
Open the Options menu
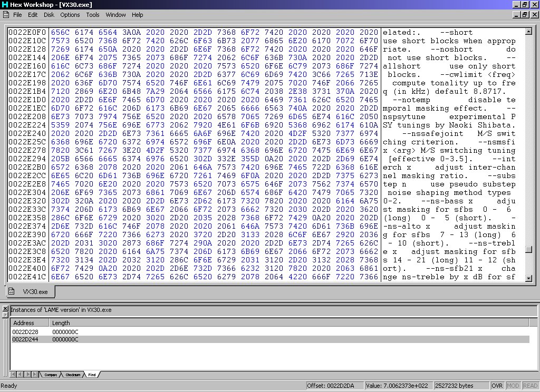coord(70,15)
